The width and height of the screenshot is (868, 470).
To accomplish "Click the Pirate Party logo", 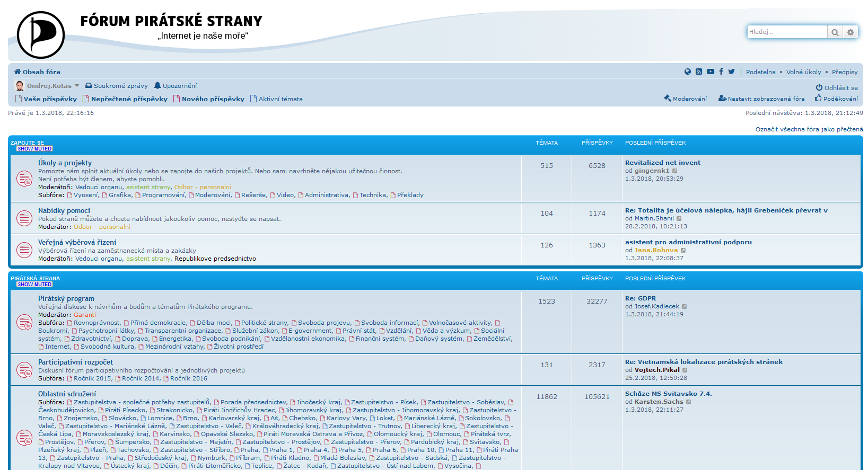I will click(x=41, y=35).
